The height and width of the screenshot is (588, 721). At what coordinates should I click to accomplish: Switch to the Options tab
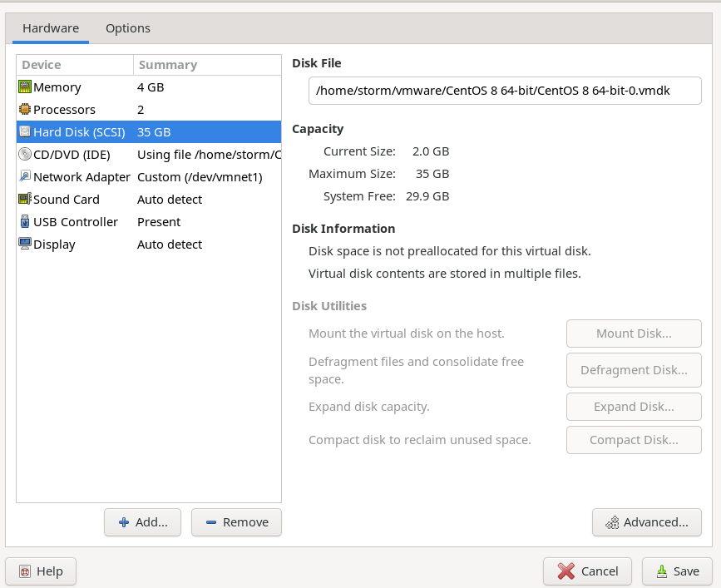point(128,28)
